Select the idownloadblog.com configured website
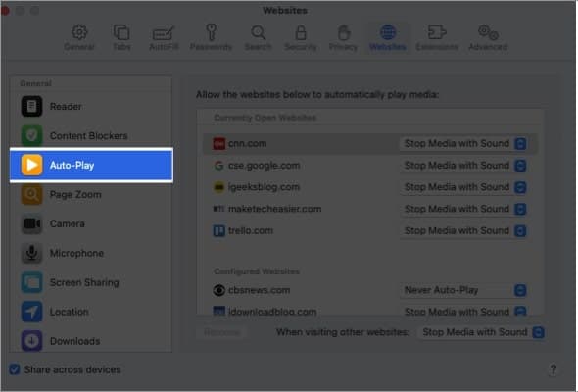The height and width of the screenshot is (392, 578). 369,310
